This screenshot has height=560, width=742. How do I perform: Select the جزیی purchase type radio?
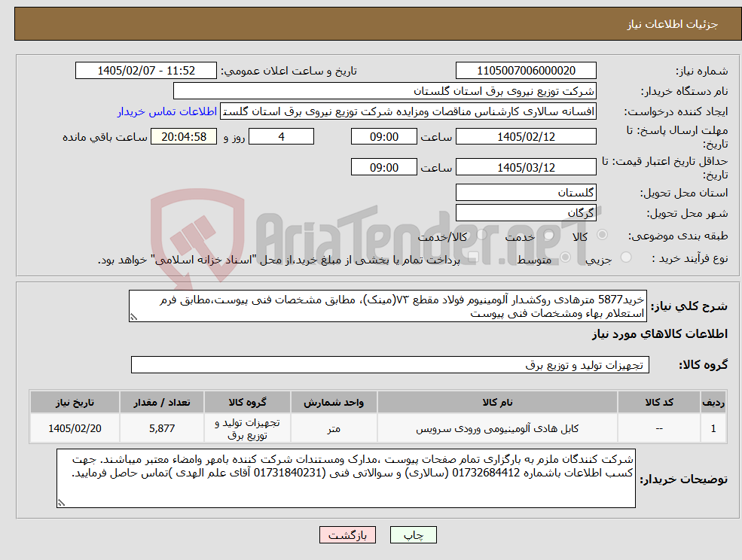[625, 257]
